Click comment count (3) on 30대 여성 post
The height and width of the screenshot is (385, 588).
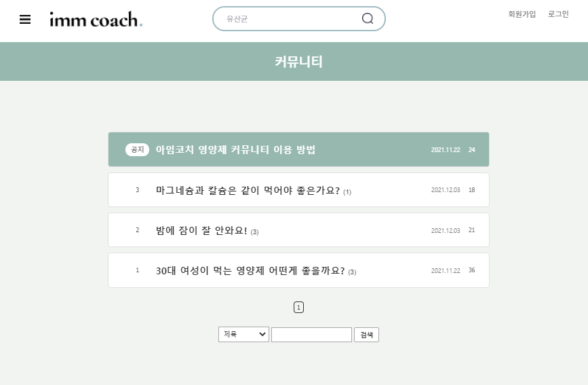point(352,272)
